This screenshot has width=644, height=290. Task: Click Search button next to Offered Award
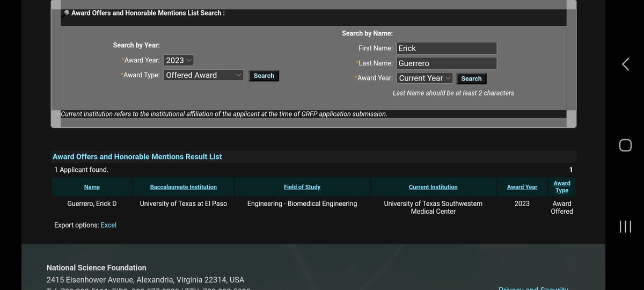[x=264, y=76]
